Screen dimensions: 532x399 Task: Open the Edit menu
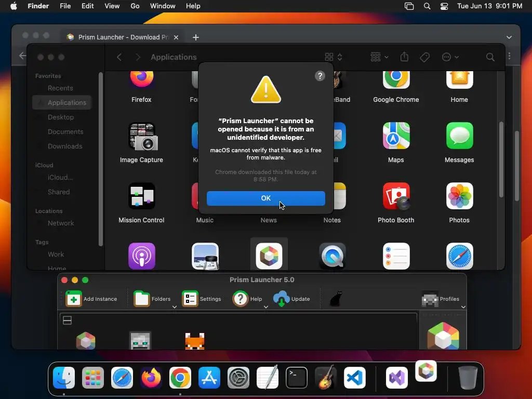tap(87, 6)
